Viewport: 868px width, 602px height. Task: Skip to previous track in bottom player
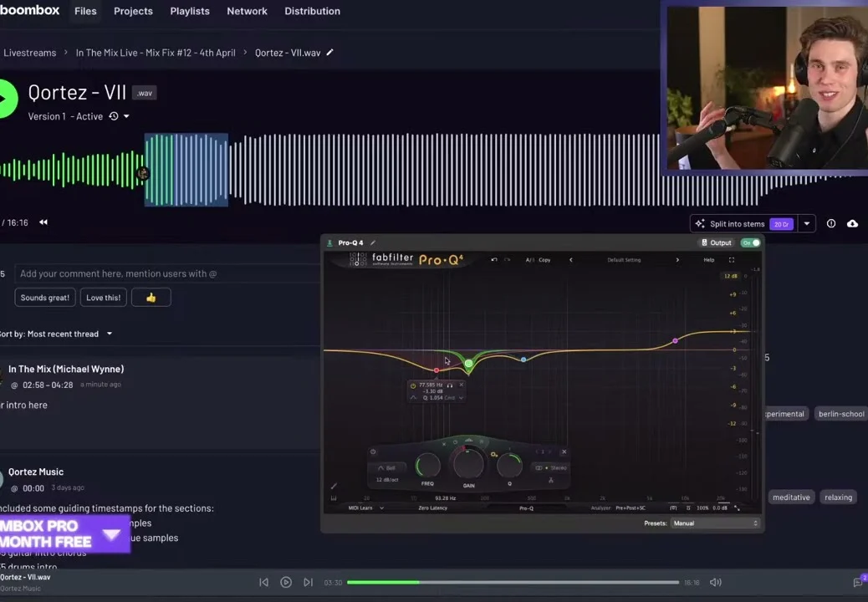264,582
